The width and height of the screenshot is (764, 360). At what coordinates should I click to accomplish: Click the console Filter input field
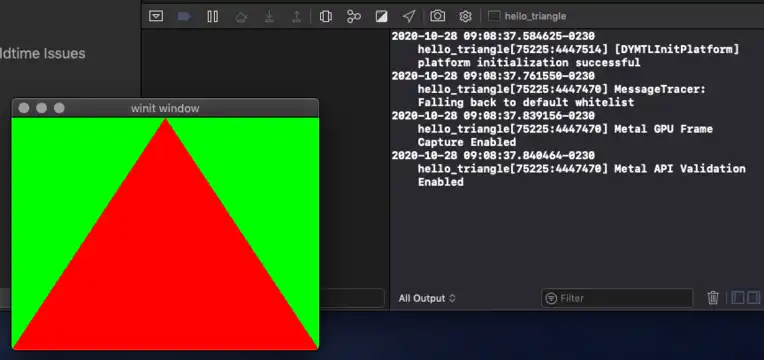pos(616,298)
